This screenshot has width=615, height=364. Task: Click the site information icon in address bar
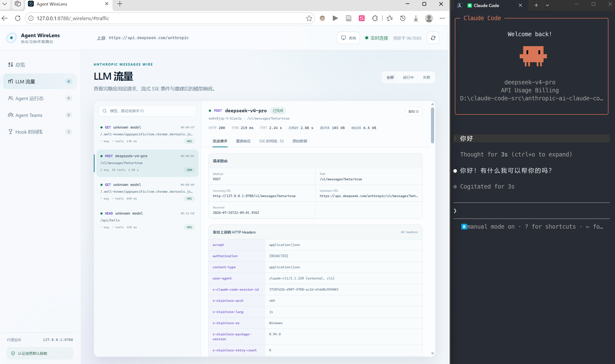tap(31, 18)
